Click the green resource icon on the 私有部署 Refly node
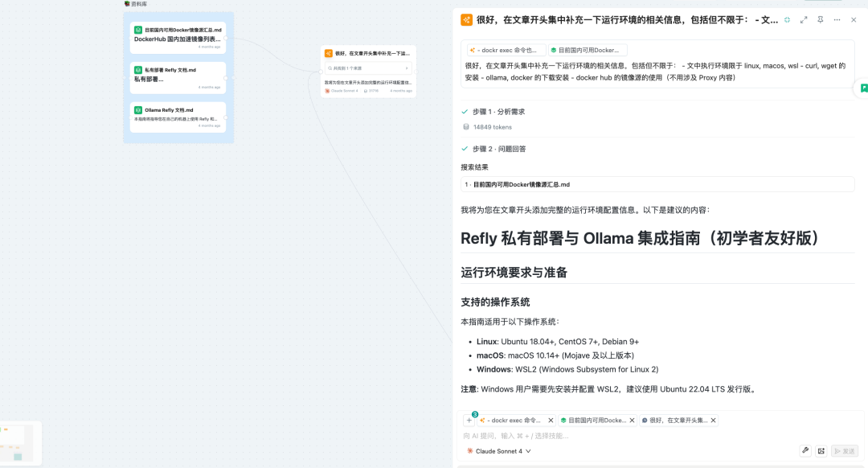Image resolution: width=868 pixels, height=468 pixels. point(138,70)
